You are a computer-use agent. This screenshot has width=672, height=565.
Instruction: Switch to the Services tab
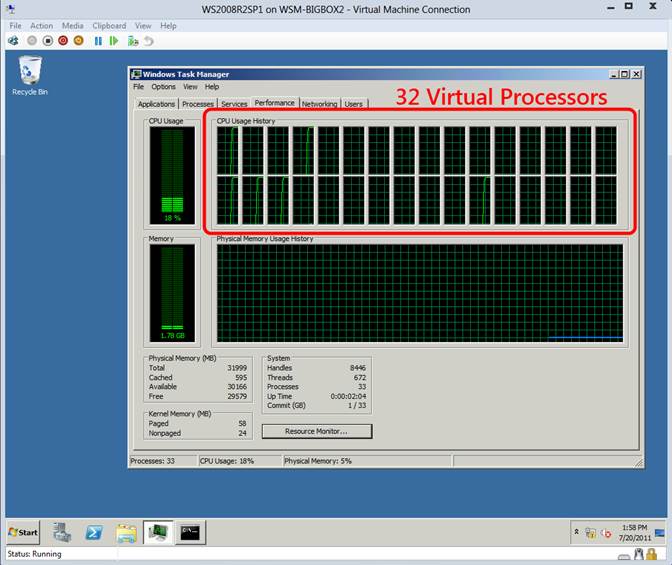coord(234,104)
